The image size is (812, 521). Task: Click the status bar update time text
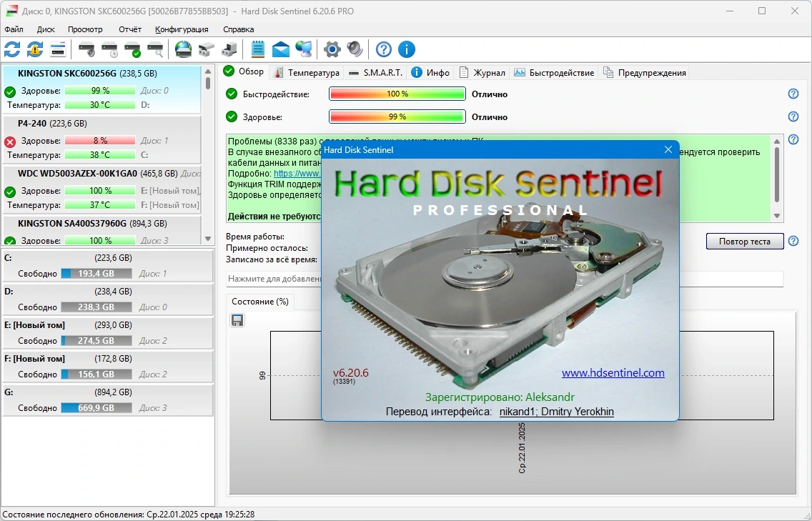coord(129,515)
